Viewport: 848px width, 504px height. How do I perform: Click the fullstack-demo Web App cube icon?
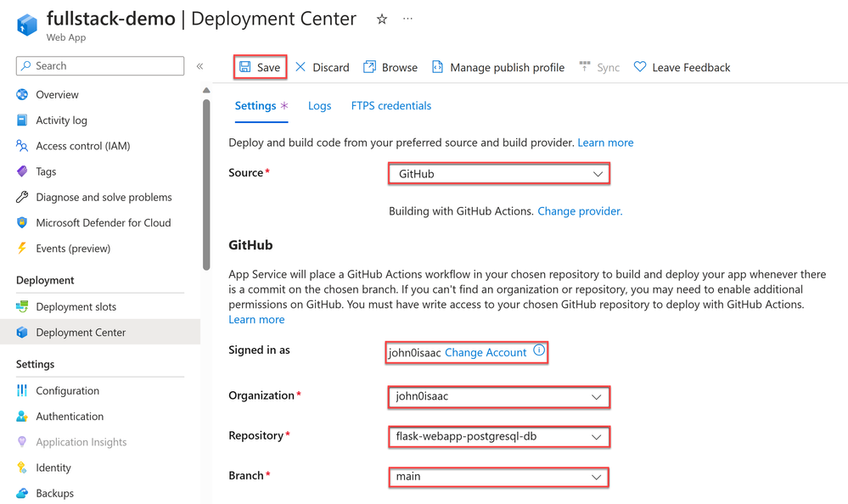[x=27, y=25]
